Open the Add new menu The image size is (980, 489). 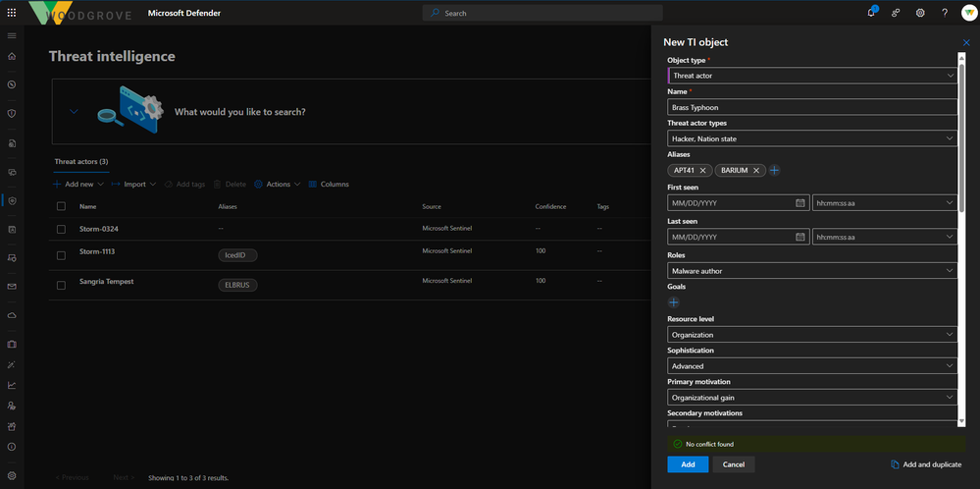pos(78,184)
